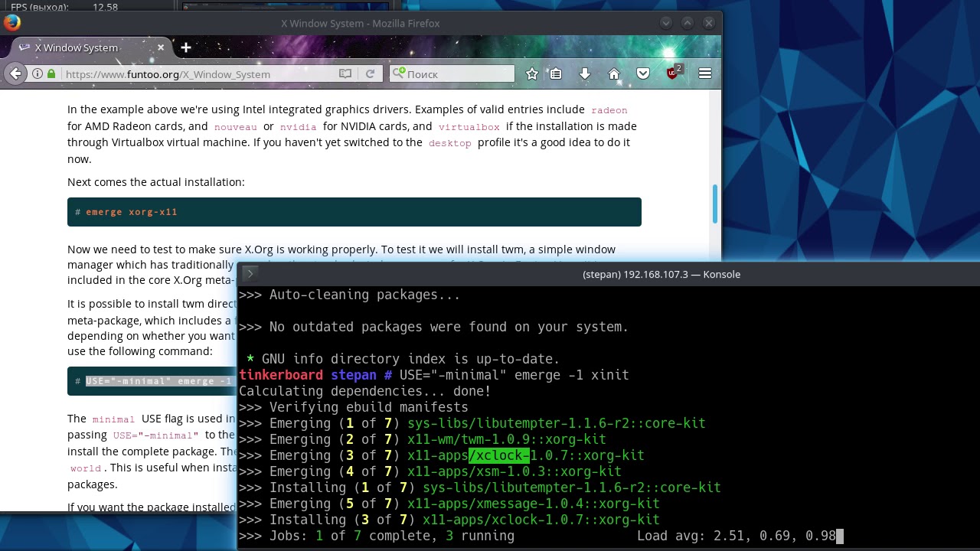Open the Firefox hamburger menu
980x551 pixels.
point(705,73)
